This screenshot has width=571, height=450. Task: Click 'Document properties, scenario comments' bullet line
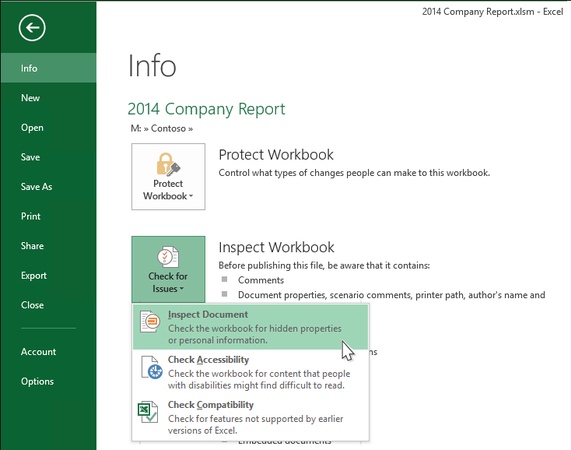391,295
